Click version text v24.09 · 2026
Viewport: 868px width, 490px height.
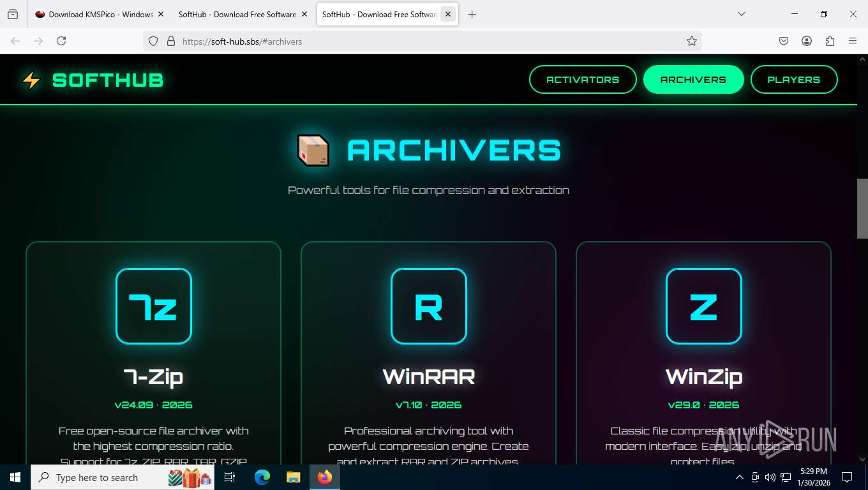point(154,405)
